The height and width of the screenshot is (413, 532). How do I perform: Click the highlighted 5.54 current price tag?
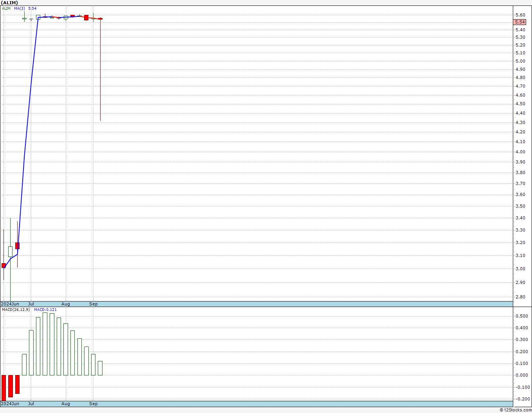tap(520, 22)
